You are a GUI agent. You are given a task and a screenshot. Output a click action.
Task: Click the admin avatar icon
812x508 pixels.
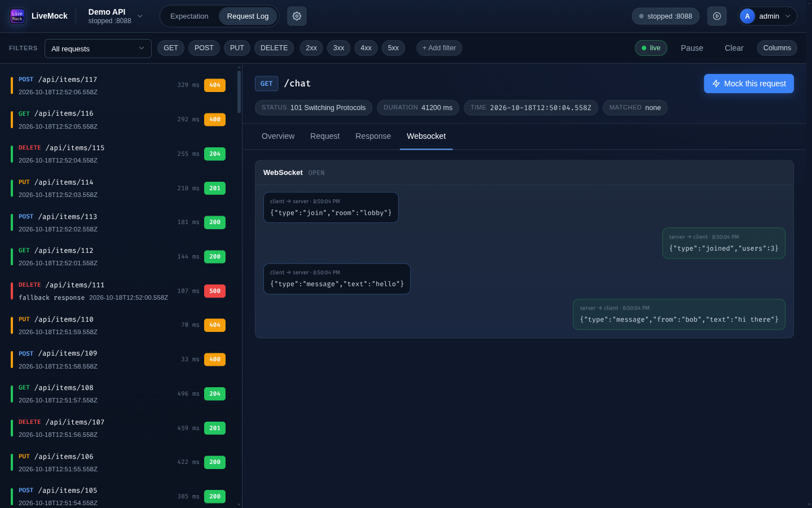(x=747, y=16)
